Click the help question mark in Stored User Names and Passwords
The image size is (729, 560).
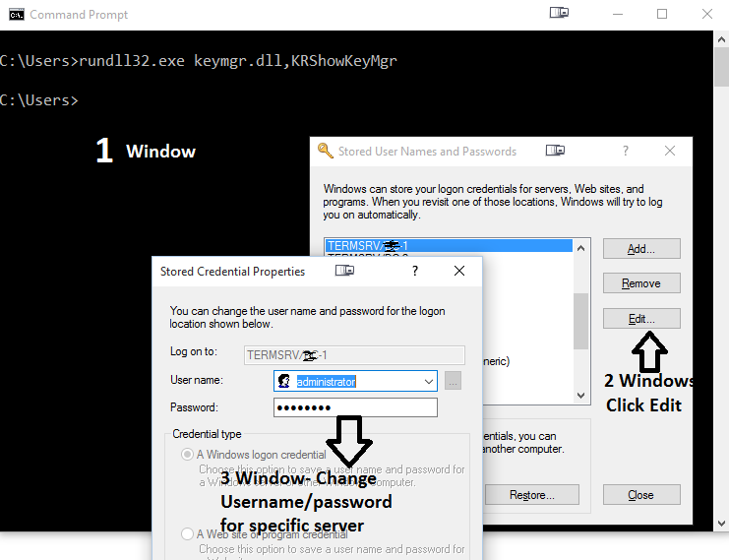(626, 151)
